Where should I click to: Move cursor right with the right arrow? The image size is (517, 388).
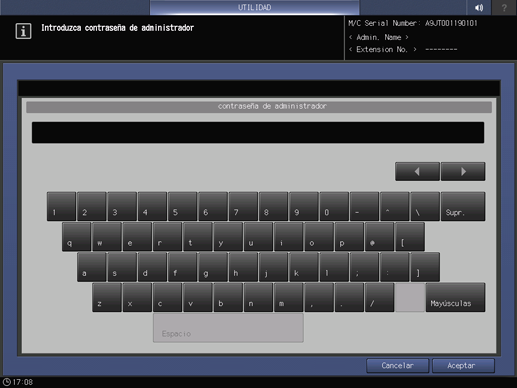point(463,172)
